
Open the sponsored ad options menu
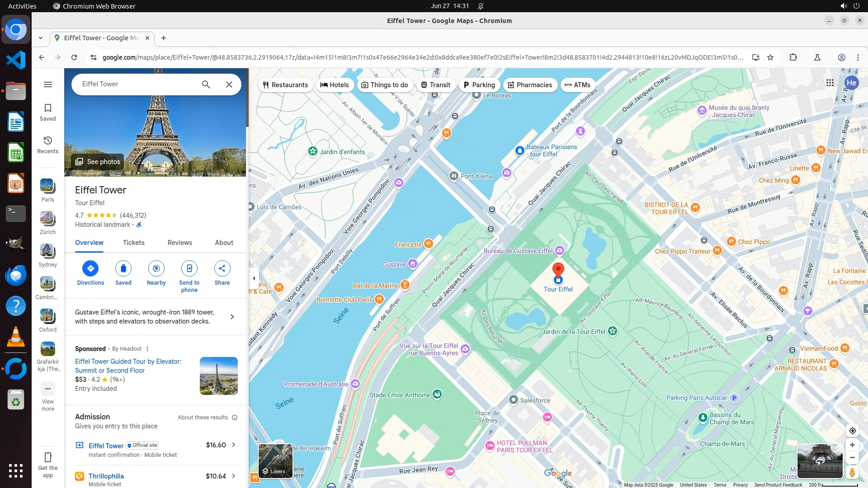coord(147,349)
